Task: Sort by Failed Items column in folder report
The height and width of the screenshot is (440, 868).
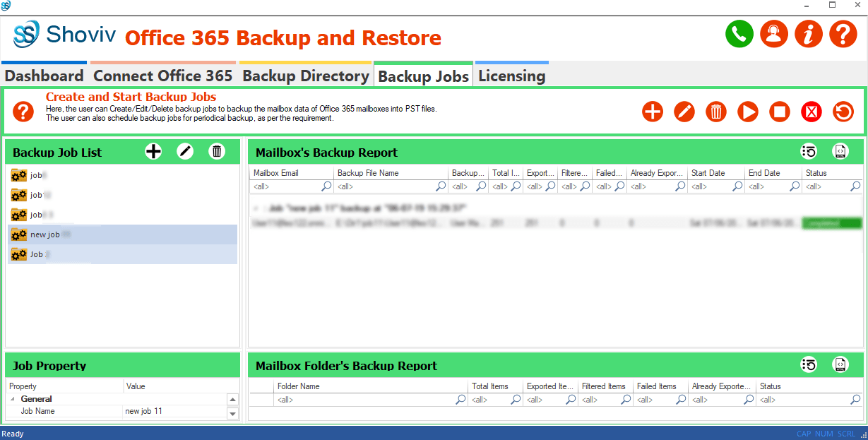Action: [x=660, y=386]
